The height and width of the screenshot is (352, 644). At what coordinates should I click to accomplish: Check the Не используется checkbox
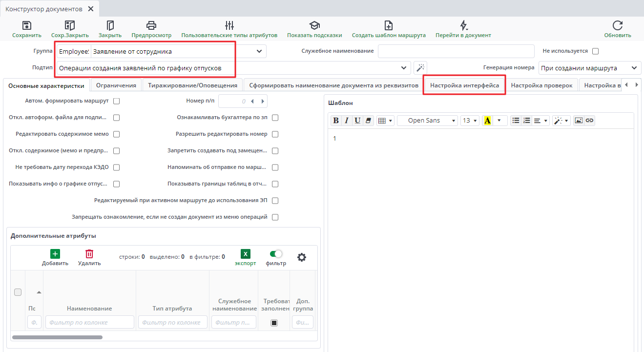coord(595,51)
